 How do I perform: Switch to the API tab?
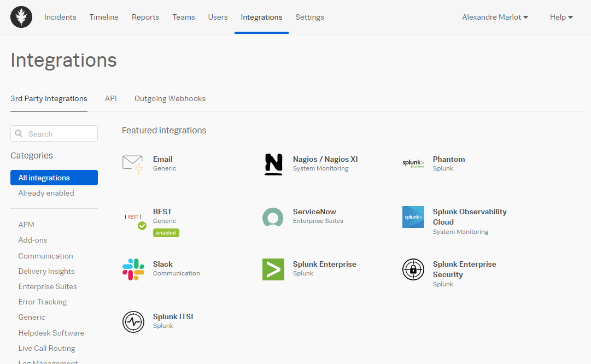pyautogui.click(x=111, y=98)
